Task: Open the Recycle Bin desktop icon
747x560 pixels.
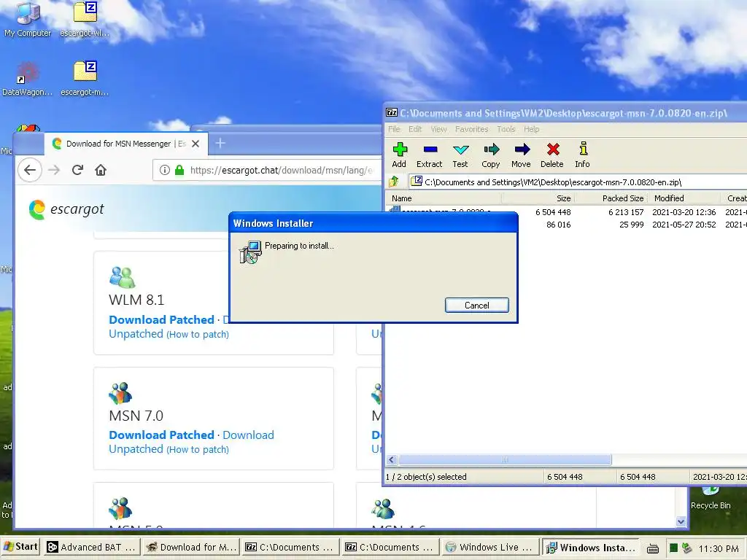Action: click(711, 497)
